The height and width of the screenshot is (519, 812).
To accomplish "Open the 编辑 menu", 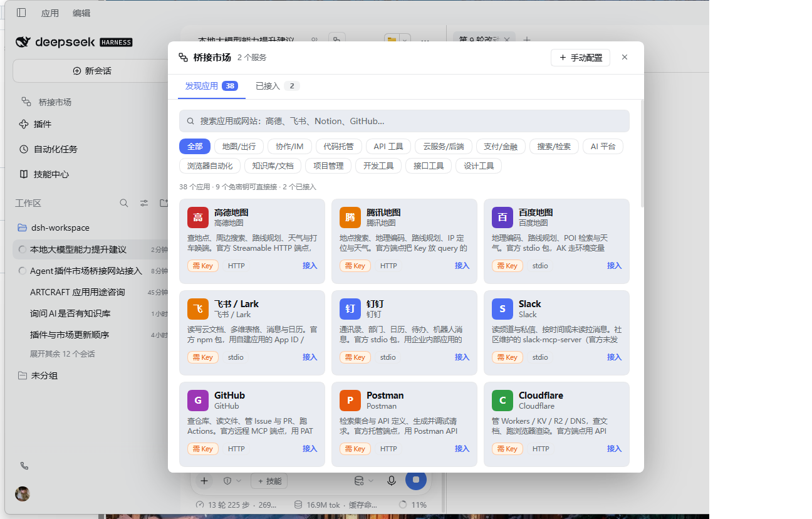I will coord(81,13).
